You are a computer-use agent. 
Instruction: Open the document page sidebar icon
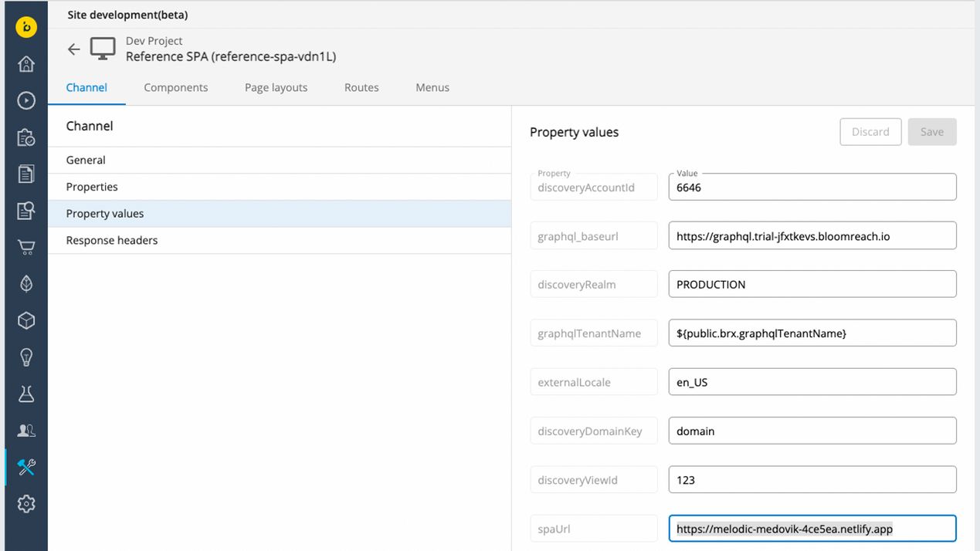click(26, 174)
